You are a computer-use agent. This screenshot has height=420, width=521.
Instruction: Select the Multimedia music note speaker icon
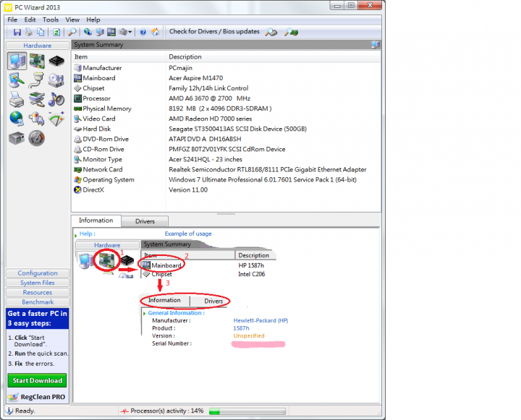click(x=56, y=100)
